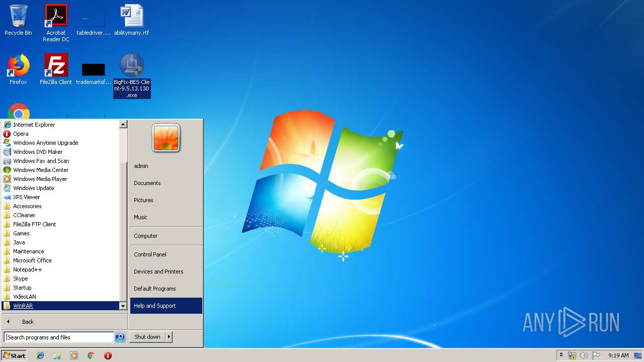Screen dimensions: 644x362
Task: Click the user account picture
Action: [166, 138]
